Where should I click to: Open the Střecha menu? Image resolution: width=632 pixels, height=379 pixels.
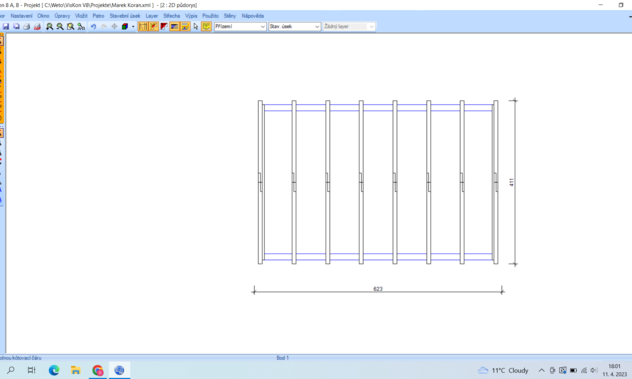click(x=171, y=16)
